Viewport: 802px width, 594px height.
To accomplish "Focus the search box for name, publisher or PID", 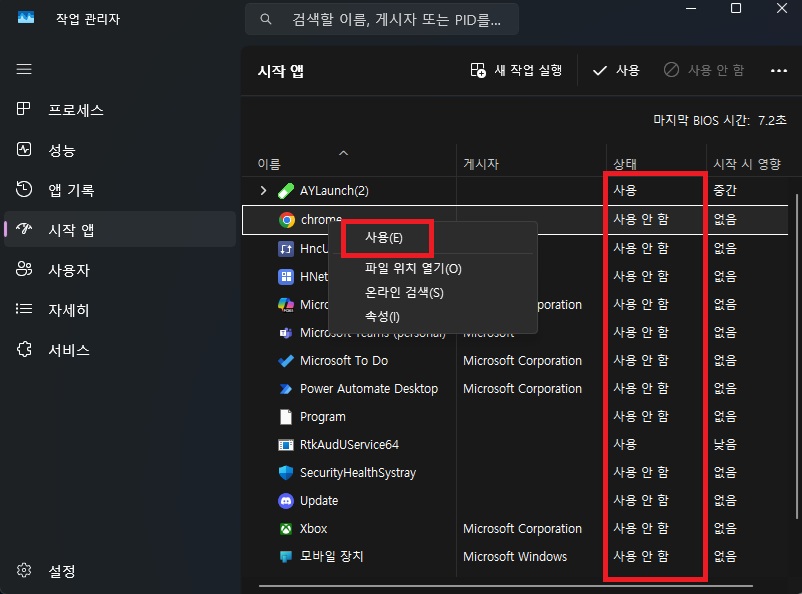I will (x=382, y=19).
